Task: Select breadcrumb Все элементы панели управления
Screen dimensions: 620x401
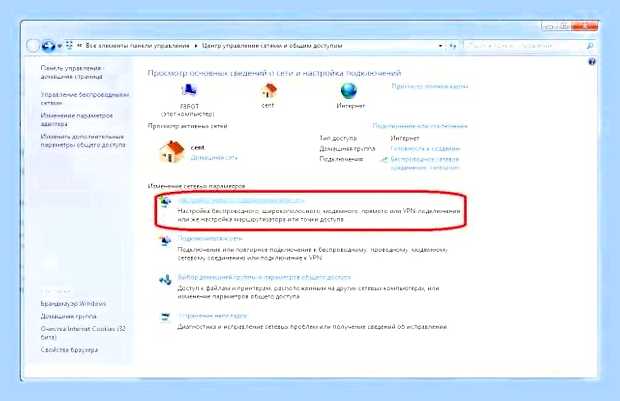Action: point(138,46)
